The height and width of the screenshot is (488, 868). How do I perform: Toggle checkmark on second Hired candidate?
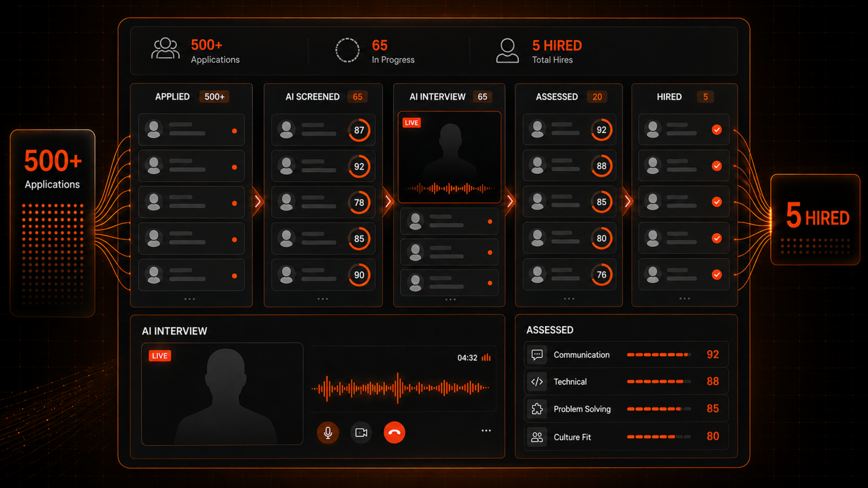coord(717,166)
